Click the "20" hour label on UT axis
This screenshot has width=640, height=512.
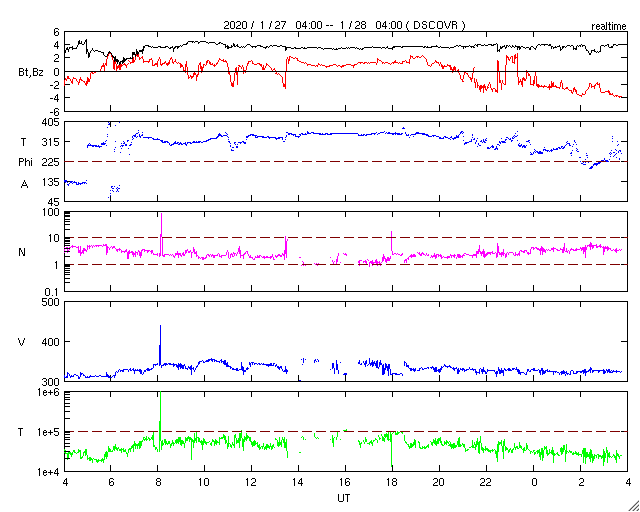coord(440,482)
